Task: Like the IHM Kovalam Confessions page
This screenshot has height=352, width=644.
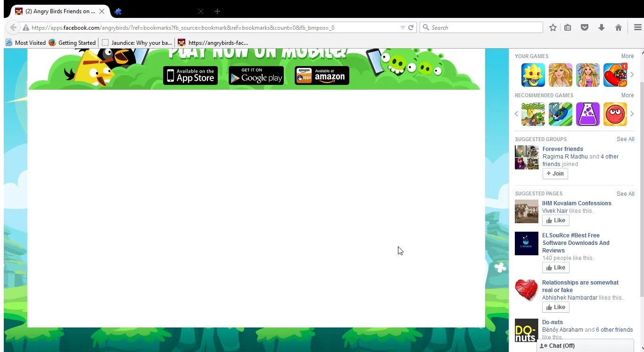Action: 555,220
